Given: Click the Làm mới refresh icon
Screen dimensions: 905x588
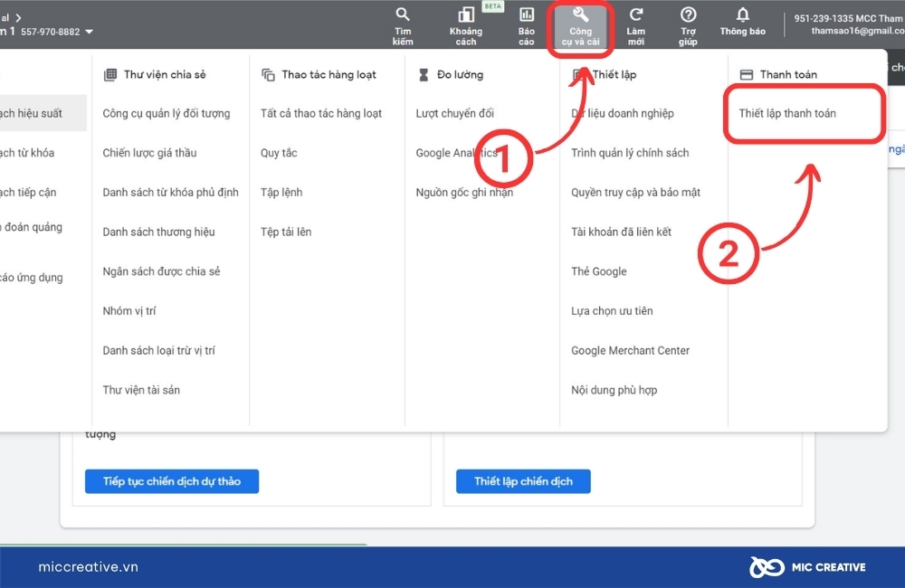Looking at the screenshot, I should click(636, 14).
